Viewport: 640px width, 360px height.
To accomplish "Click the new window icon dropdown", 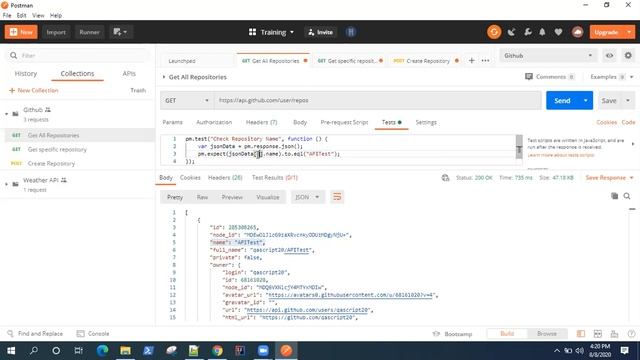I will click(x=120, y=32).
